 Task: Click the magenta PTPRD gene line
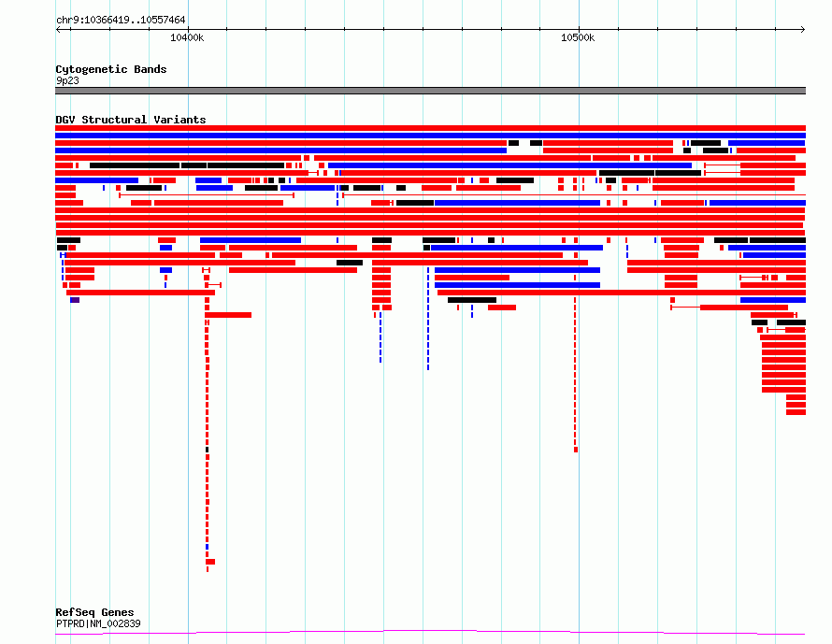[430, 632]
